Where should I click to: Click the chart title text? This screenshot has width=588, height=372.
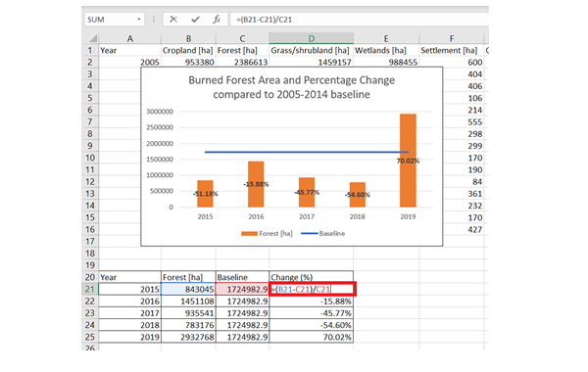(x=291, y=87)
